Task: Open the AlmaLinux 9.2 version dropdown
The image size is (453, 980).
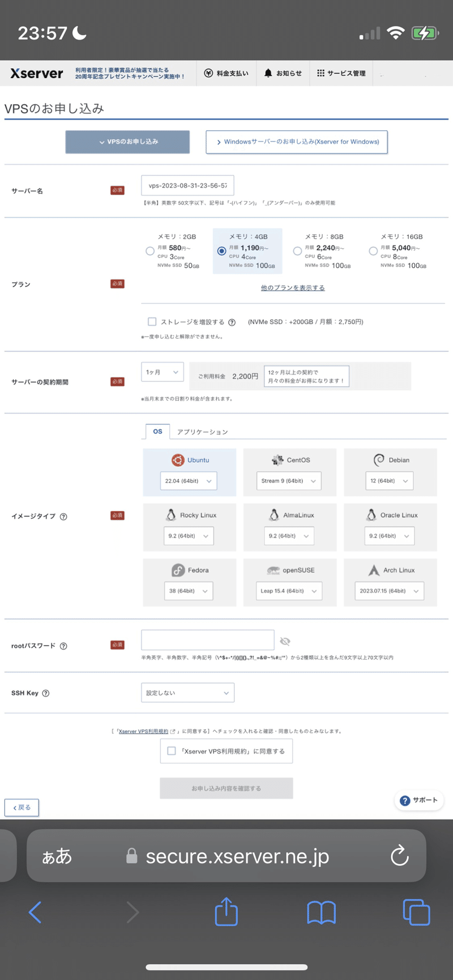Action: point(289,536)
